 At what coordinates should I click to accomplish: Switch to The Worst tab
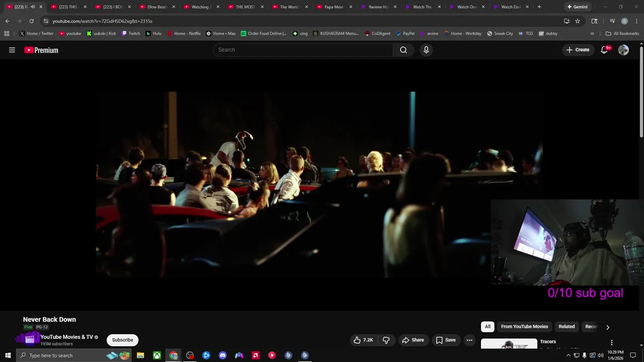click(289, 7)
